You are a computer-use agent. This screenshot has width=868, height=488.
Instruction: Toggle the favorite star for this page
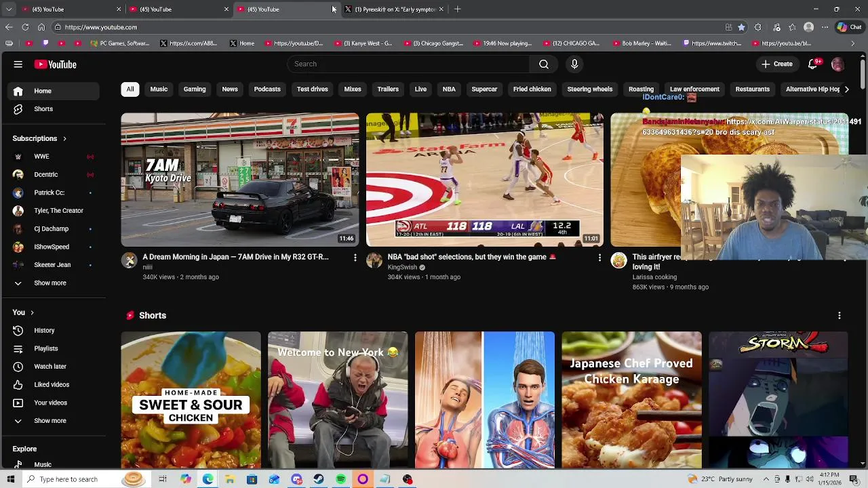coord(741,27)
